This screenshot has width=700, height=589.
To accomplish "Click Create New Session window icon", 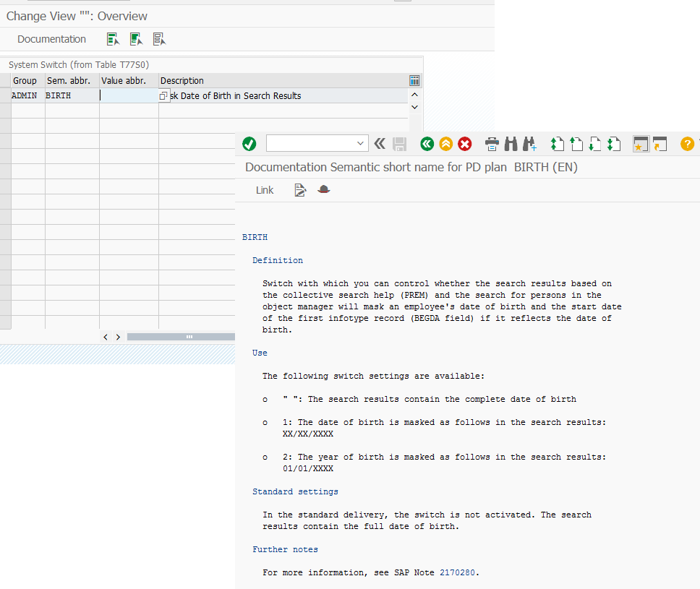I will (641, 144).
